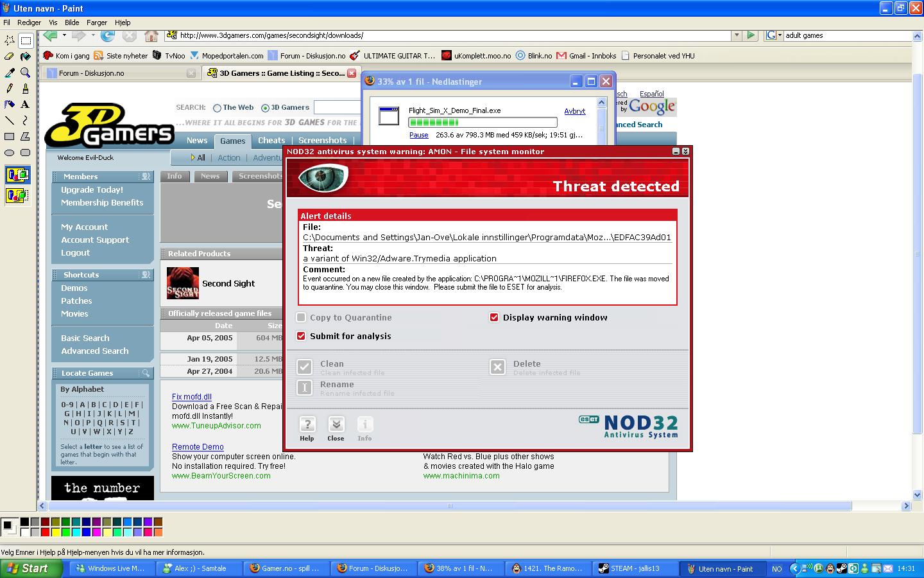Select the 3D Gamers search radio button
924x578 pixels.
pyautogui.click(x=265, y=108)
